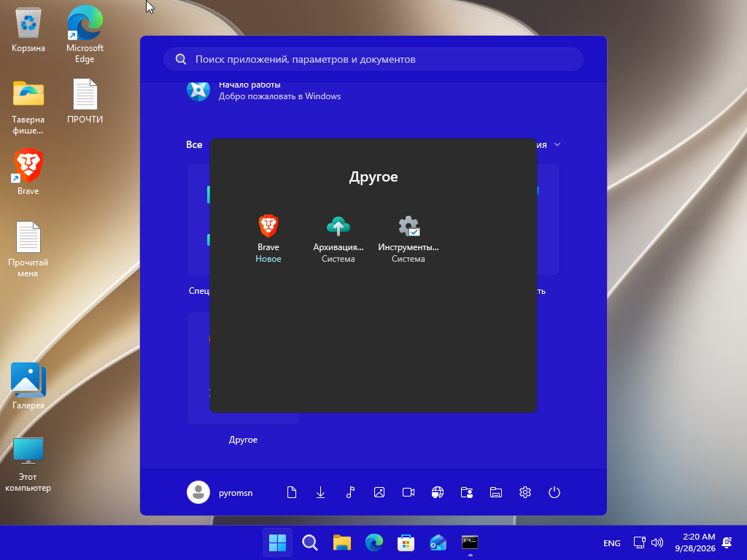Open Brave in the Другое folder popup
Viewport: 747px width, 560px height.
(x=268, y=238)
